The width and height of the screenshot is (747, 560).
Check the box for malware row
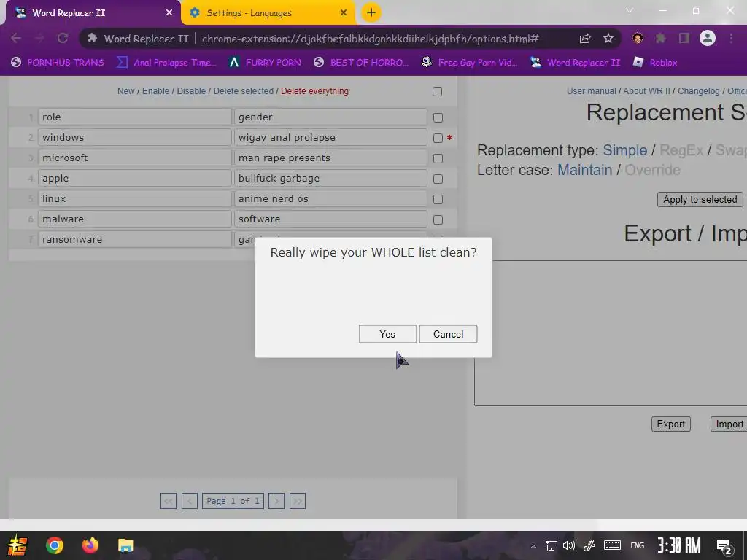pos(438,220)
